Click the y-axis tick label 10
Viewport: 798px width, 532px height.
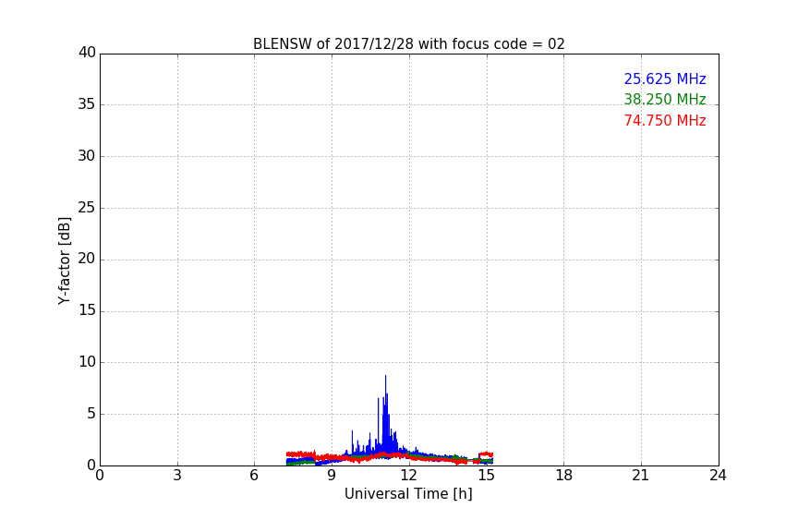[x=87, y=362]
